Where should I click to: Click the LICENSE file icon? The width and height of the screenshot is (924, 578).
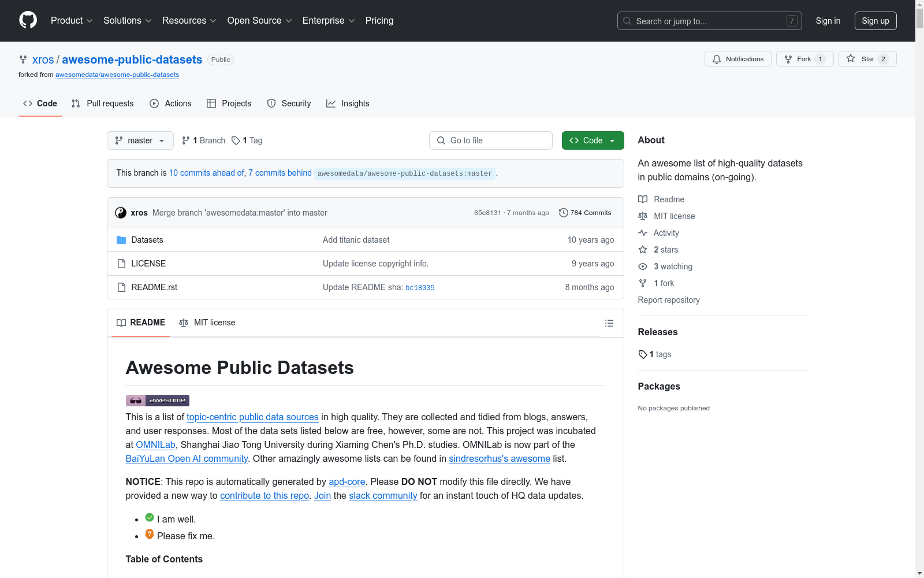click(121, 264)
